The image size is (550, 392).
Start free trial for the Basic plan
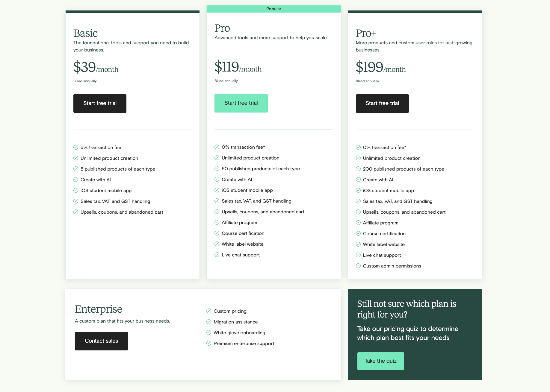click(100, 103)
